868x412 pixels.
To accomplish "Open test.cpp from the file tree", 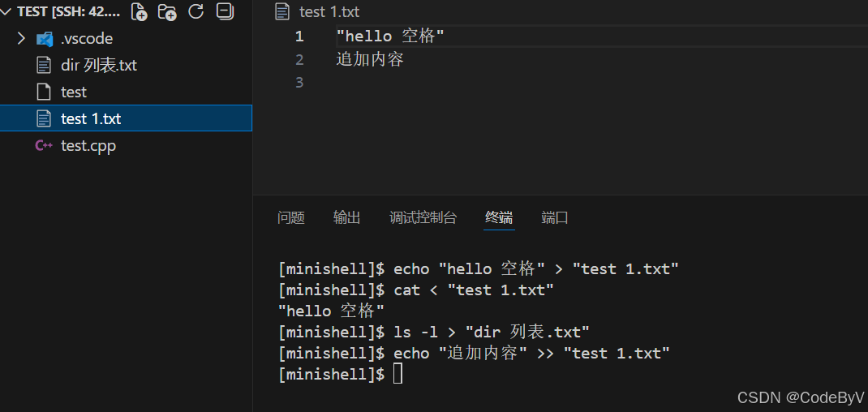I will pyautogui.click(x=88, y=146).
